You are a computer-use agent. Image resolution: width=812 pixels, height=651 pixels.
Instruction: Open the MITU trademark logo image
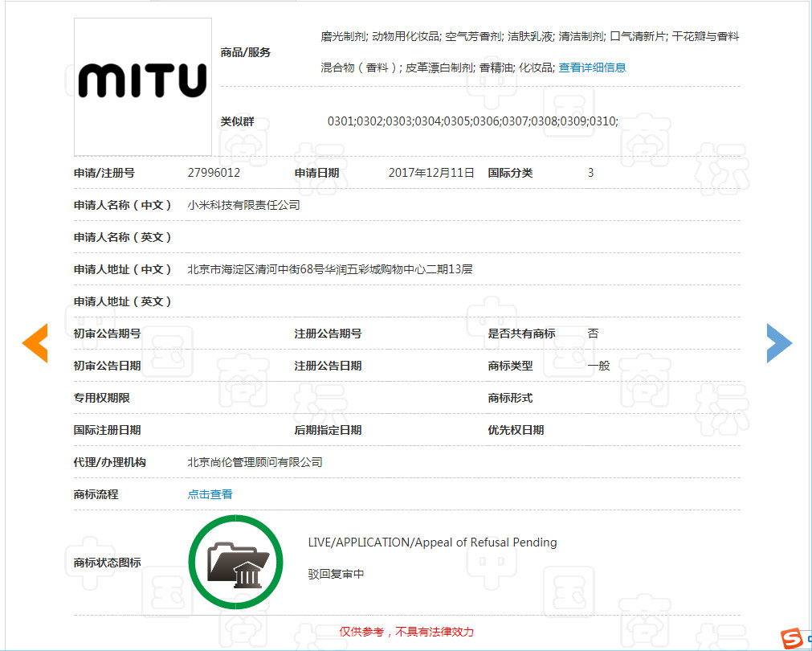(x=143, y=87)
